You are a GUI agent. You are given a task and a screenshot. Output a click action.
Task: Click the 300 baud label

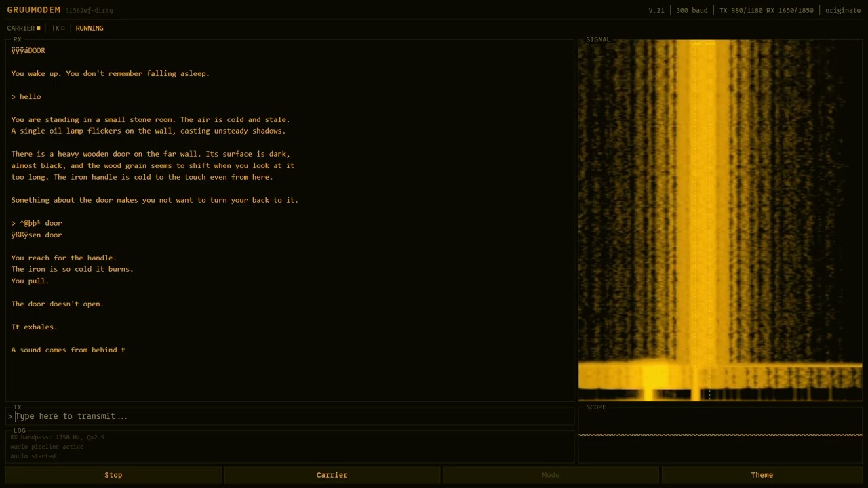click(x=692, y=10)
